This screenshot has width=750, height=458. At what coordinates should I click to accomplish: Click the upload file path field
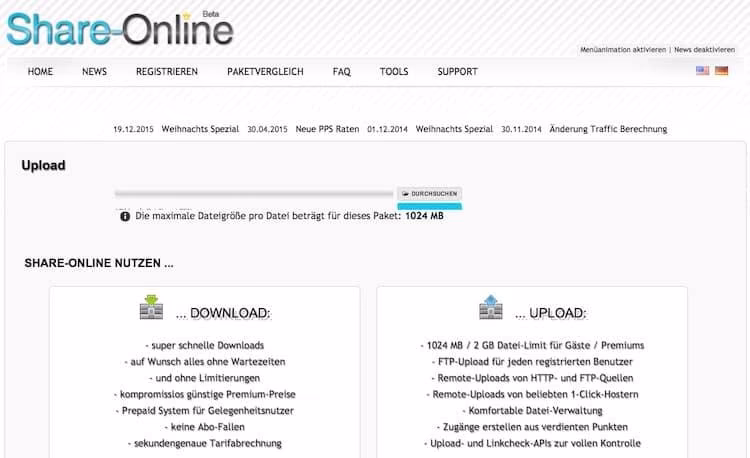(254, 193)
